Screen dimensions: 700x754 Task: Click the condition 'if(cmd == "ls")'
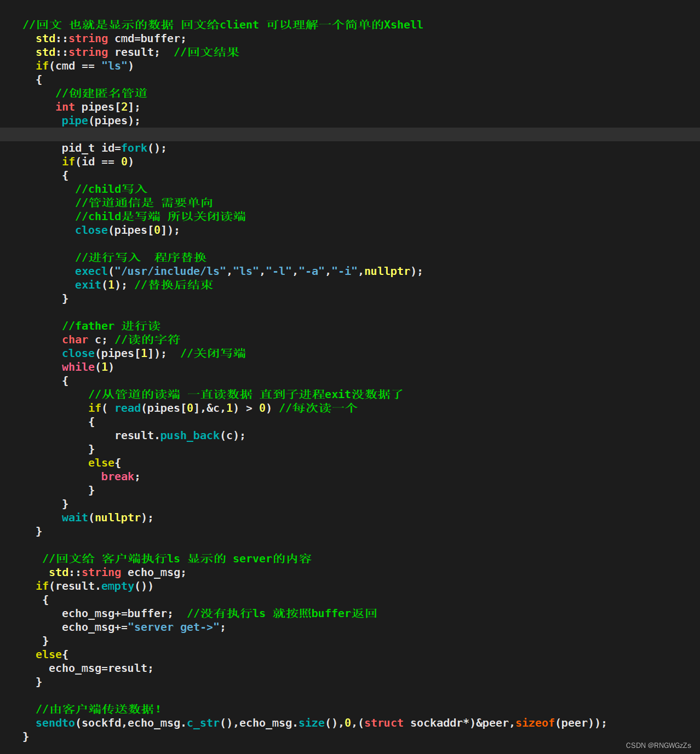coord(84,66)
